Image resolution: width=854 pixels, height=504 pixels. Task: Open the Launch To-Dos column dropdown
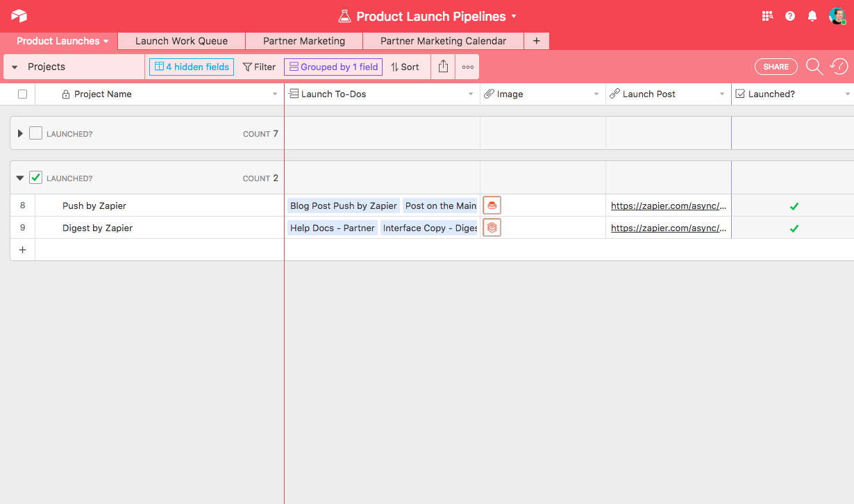(x=471, y=94)
